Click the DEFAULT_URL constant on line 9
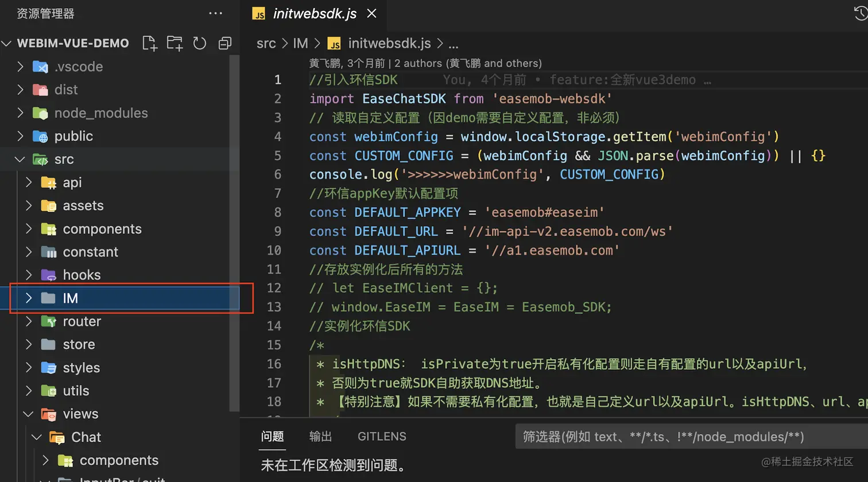This screenshot has height=482, width=868. [x=396, y=232]
